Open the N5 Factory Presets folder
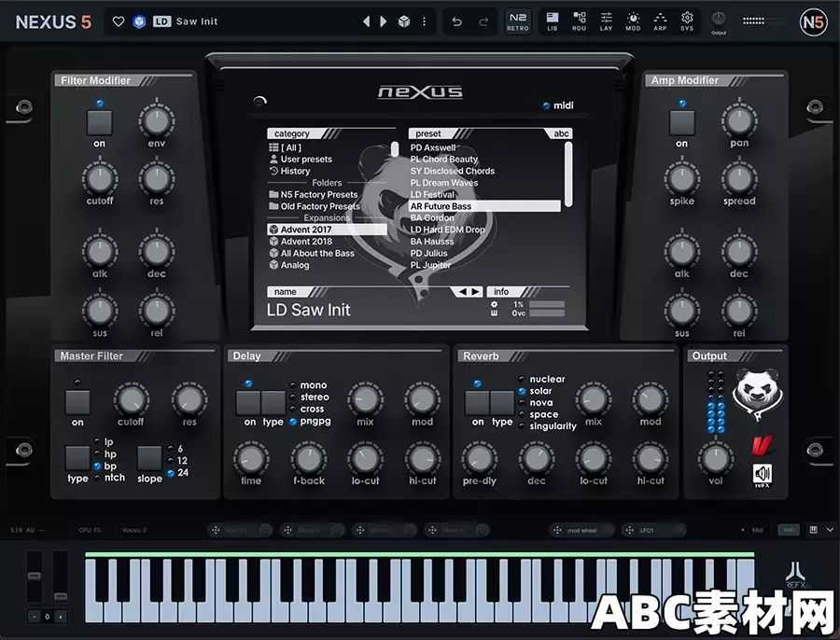Image resolution: width=840 pixels, height=640 pixels. tap(319, 195)
